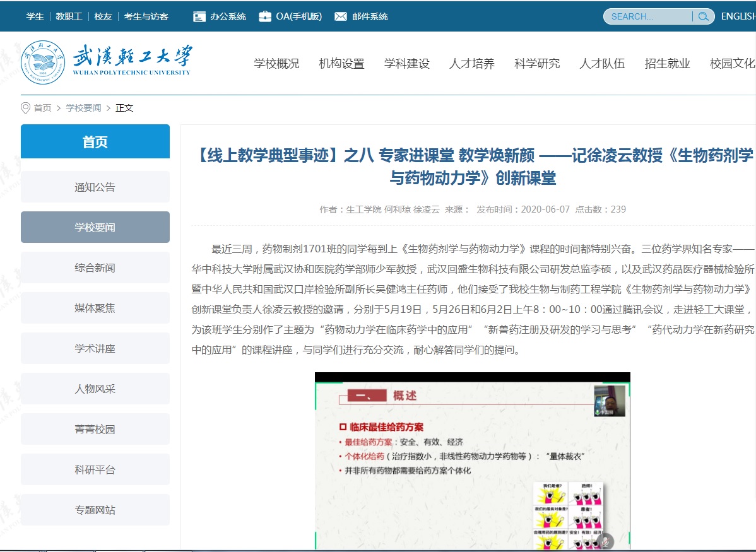This screenshot has width=756, height=552.
Task: Click the OA mobile briefcase icon
Action: (x=265, y=16)
